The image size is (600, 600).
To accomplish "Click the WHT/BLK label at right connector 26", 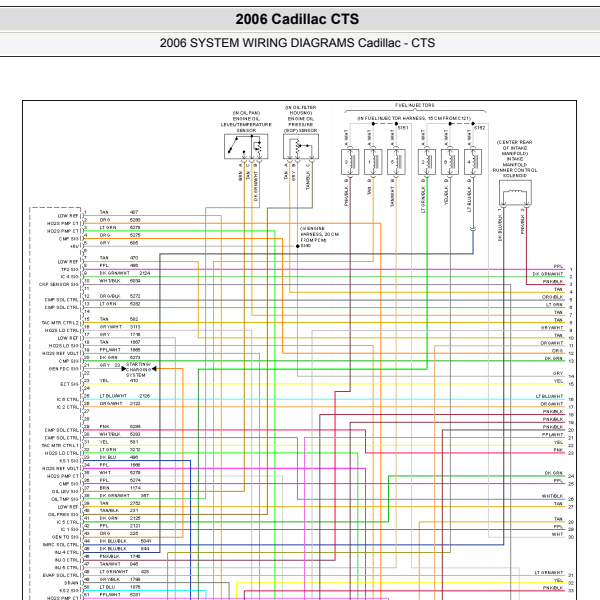I will [553, 496].
